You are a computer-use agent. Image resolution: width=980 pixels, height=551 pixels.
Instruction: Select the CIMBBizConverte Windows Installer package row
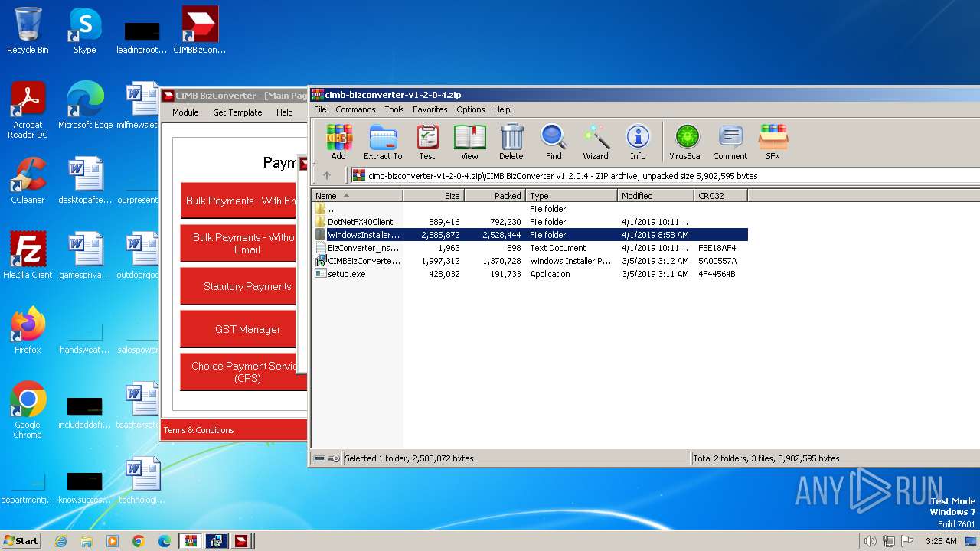(x=530, y=261)
